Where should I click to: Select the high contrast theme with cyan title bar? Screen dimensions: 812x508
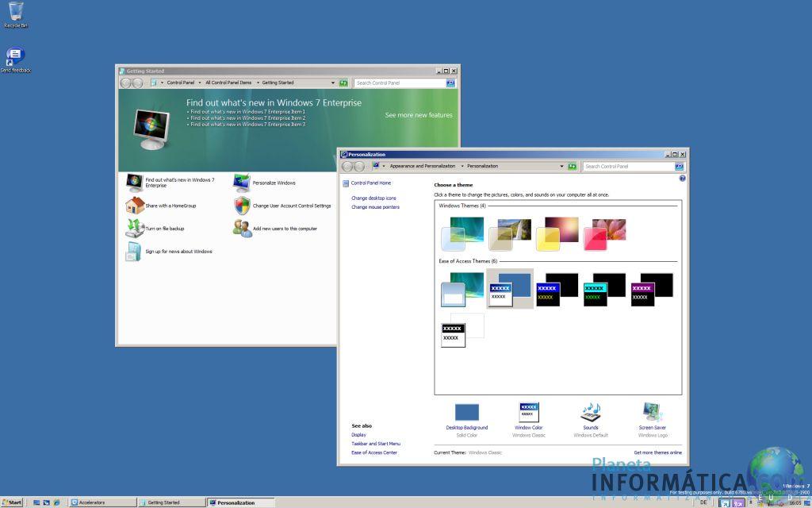pyautogui.click(x=604, y=290)
